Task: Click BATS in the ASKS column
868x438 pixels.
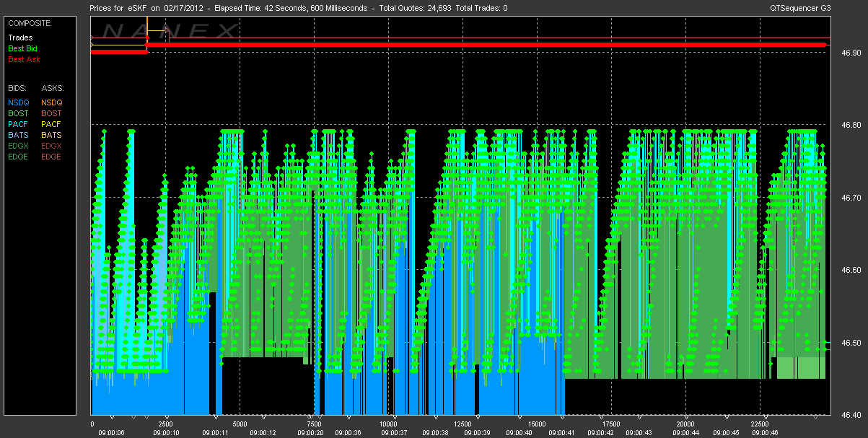Action: (x=51, y=135)
